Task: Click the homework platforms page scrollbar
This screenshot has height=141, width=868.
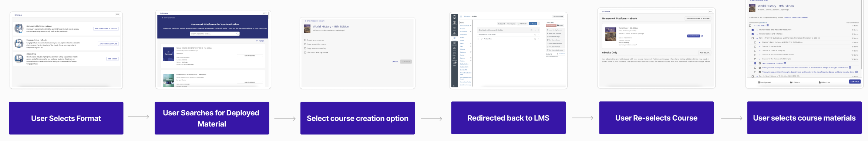Action: [x=269, y=16]
